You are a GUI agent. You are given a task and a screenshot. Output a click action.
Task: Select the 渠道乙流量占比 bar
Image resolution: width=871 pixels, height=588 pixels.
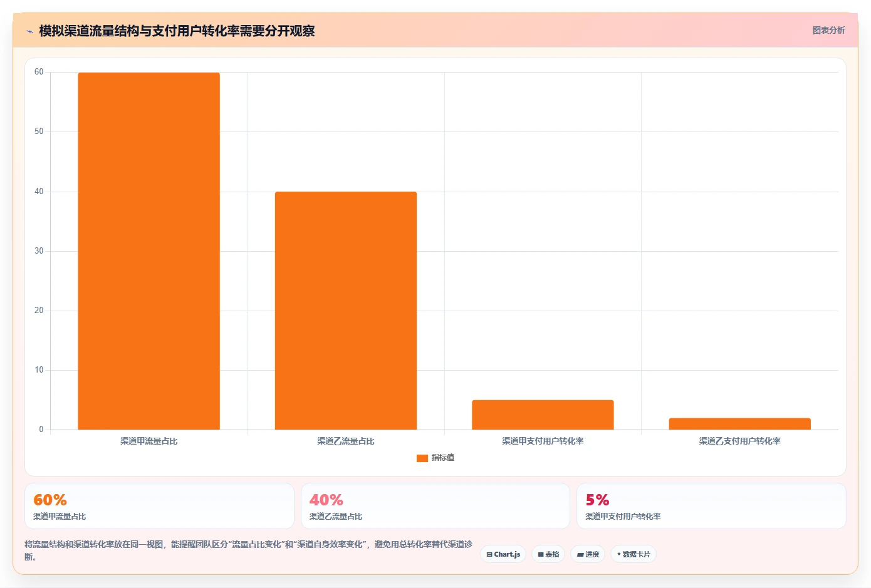coord(346,311)
